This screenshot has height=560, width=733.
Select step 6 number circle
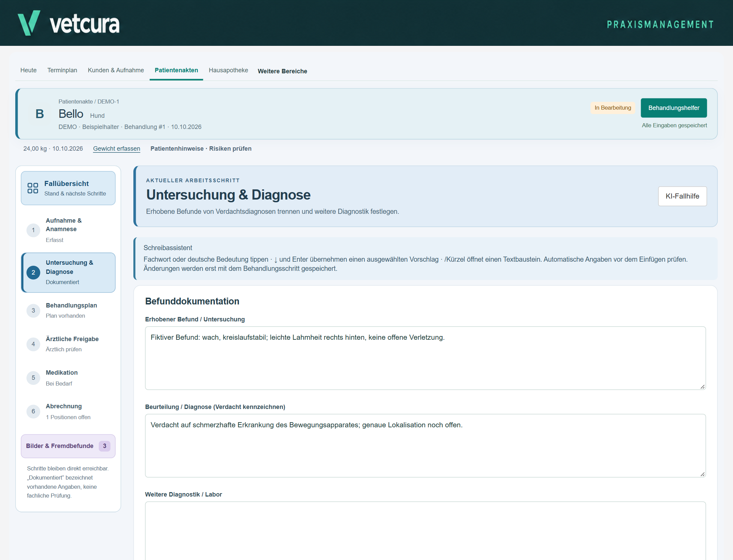(33, 411)
